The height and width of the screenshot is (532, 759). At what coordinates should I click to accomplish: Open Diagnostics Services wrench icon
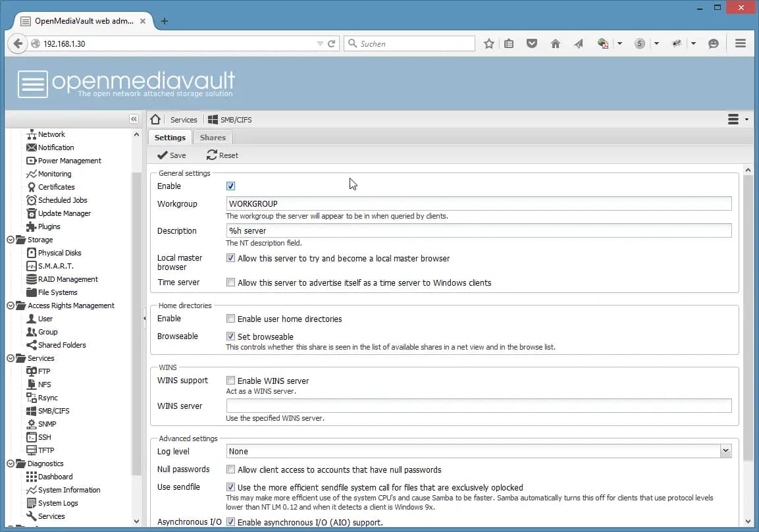click(32, 516)
